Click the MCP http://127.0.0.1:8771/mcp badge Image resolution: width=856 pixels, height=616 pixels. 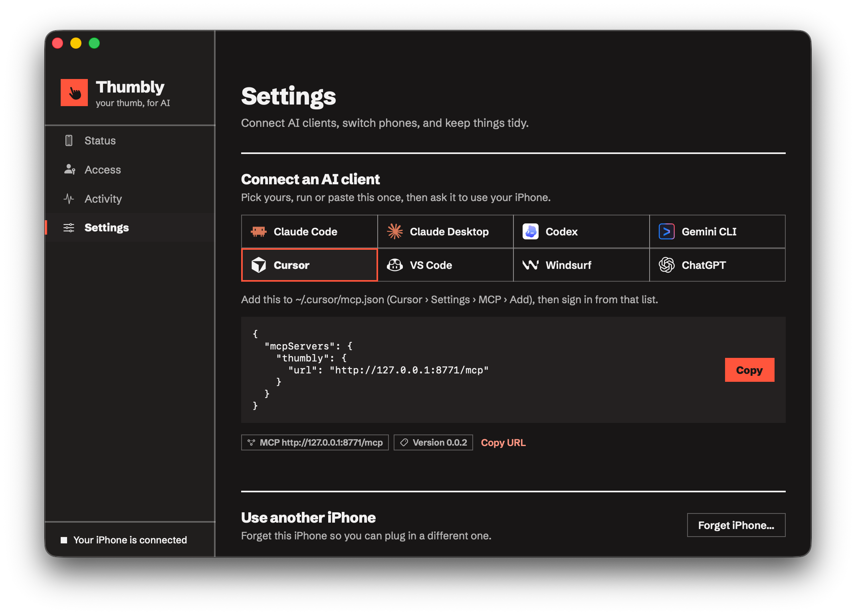pos(315,442)
